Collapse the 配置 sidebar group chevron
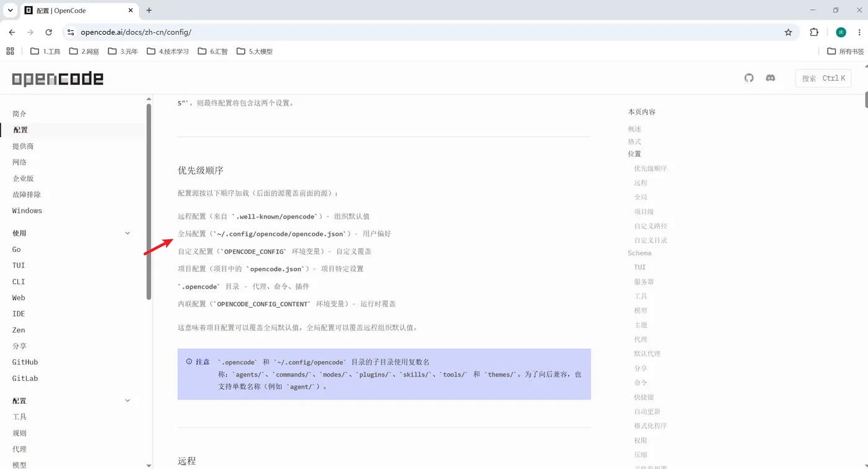868x469 pixels. point(128,401)
